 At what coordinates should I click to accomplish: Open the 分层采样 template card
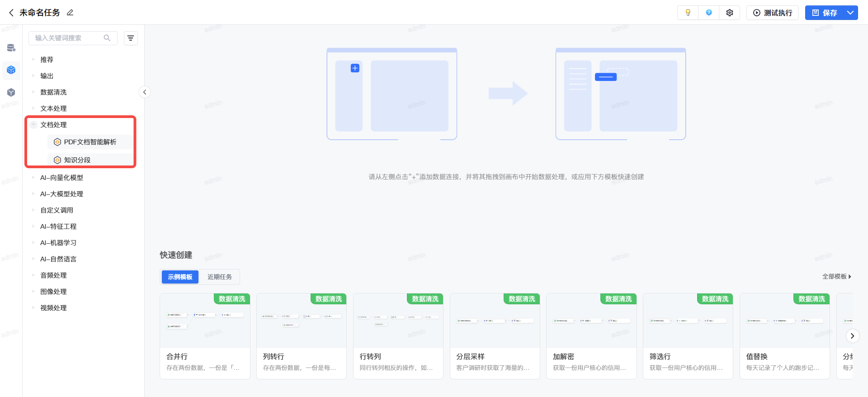(x=495, y=336)
